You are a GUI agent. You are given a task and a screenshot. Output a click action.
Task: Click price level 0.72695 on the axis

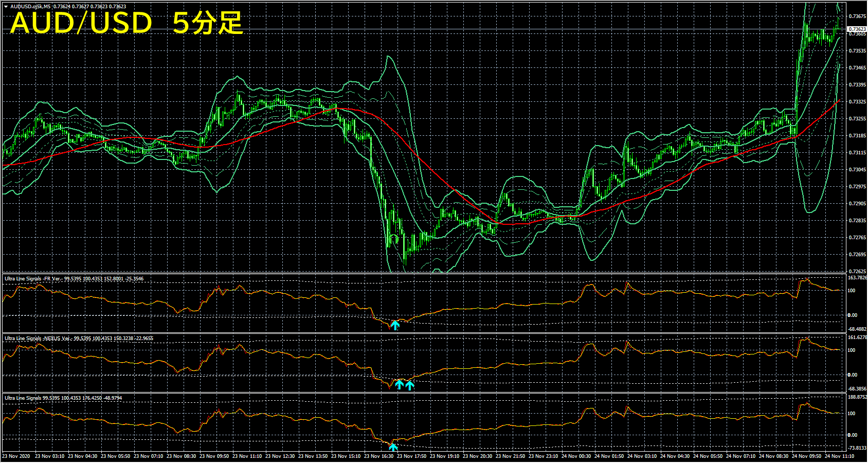tap(857, 255)
